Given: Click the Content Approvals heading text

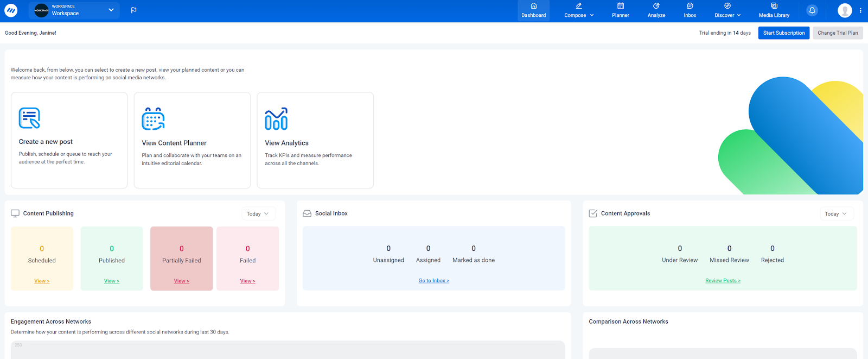Looking at the screenshot, I should pyautogui.click(x=626, y=213).
